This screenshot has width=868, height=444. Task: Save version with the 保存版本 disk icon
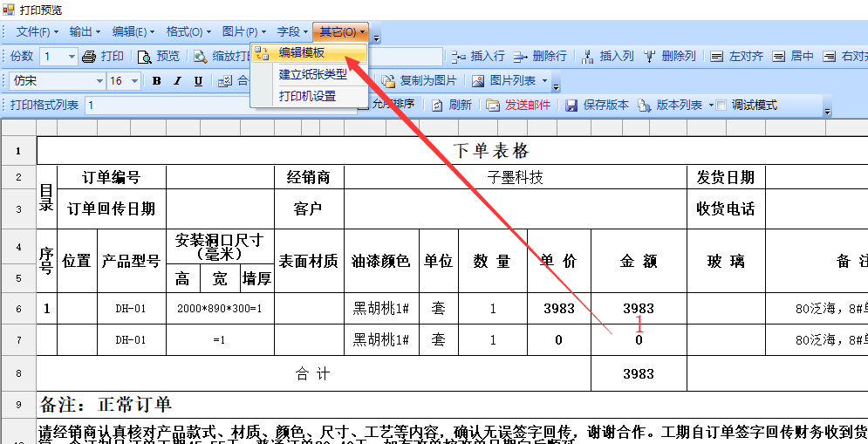[597, 106]
